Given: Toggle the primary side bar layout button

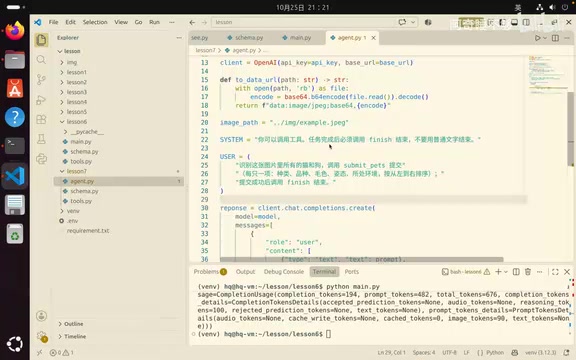Looking at the screenshot, I should [x=502, y=22].
